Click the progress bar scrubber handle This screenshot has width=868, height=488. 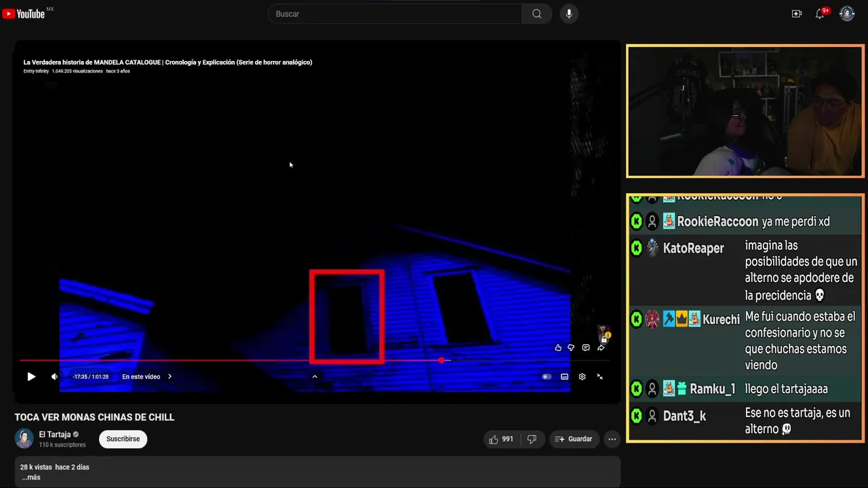tap(441, 361)
